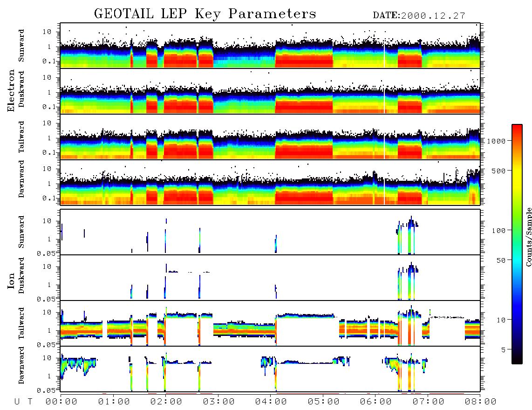Click the "02:00" time tick label
The width and height of the screenshot is (532, 410).
pos(166,402)
